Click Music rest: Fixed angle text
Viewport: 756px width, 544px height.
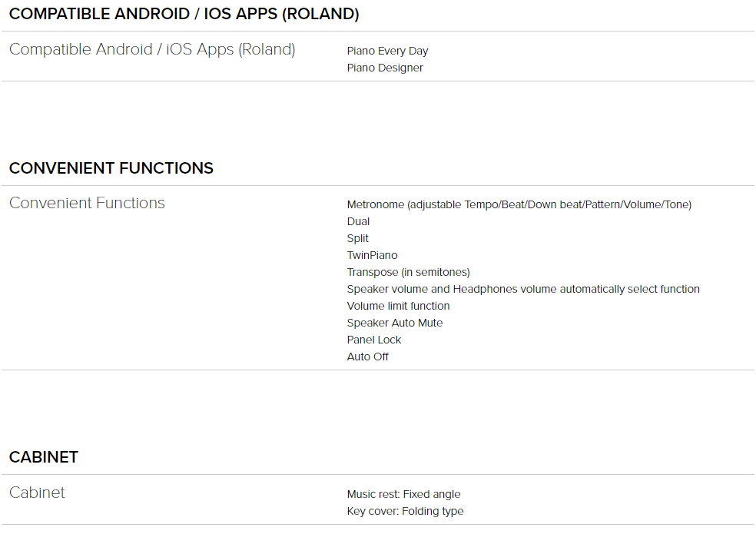point(403,495)
